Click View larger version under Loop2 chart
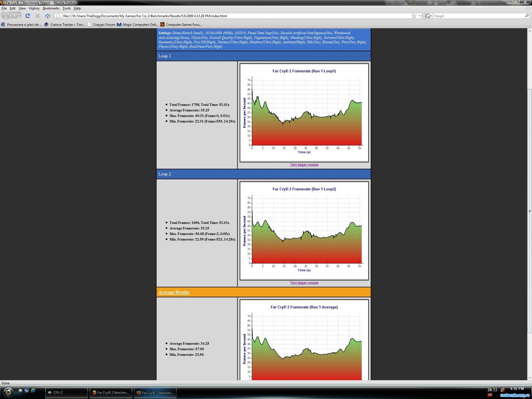The height and width of the screenshot is (399, 532). coord(304,283)
